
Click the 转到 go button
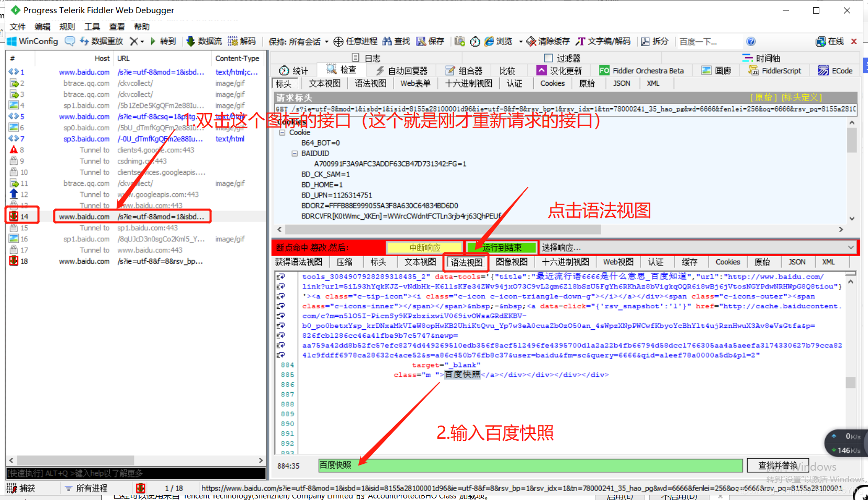(x=163, y=41)
